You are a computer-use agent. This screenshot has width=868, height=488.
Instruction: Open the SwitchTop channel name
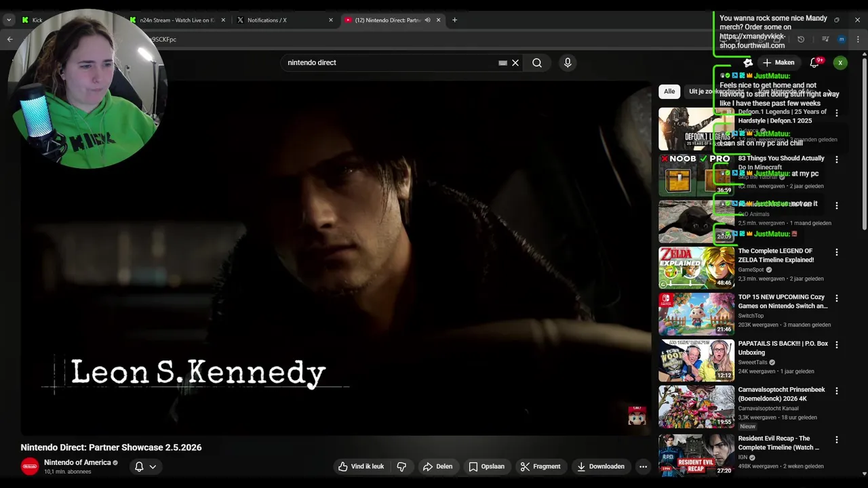pos(751,316)
